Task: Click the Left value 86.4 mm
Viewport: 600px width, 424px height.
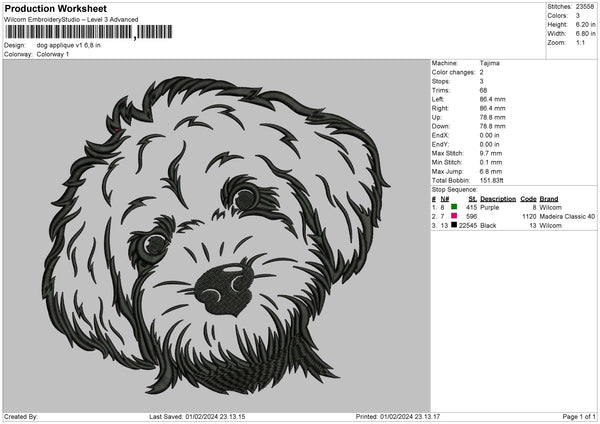Action: pos(492,99)
